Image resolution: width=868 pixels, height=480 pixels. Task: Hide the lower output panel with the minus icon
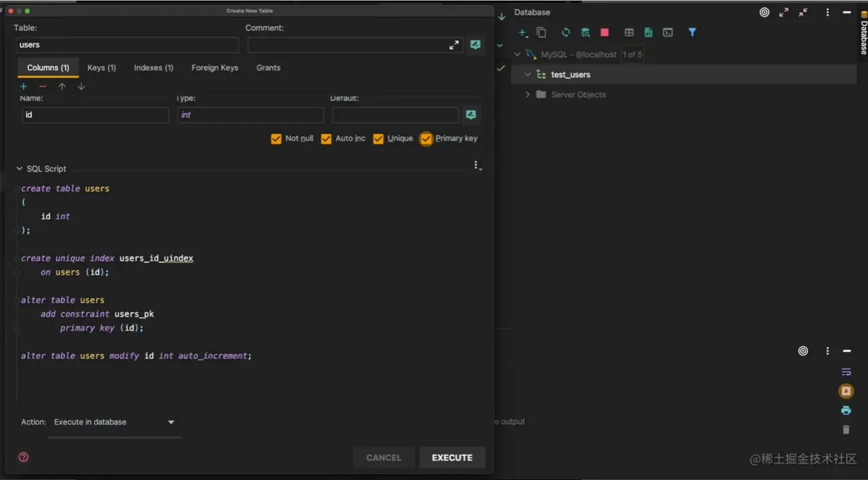pos(847,351)
